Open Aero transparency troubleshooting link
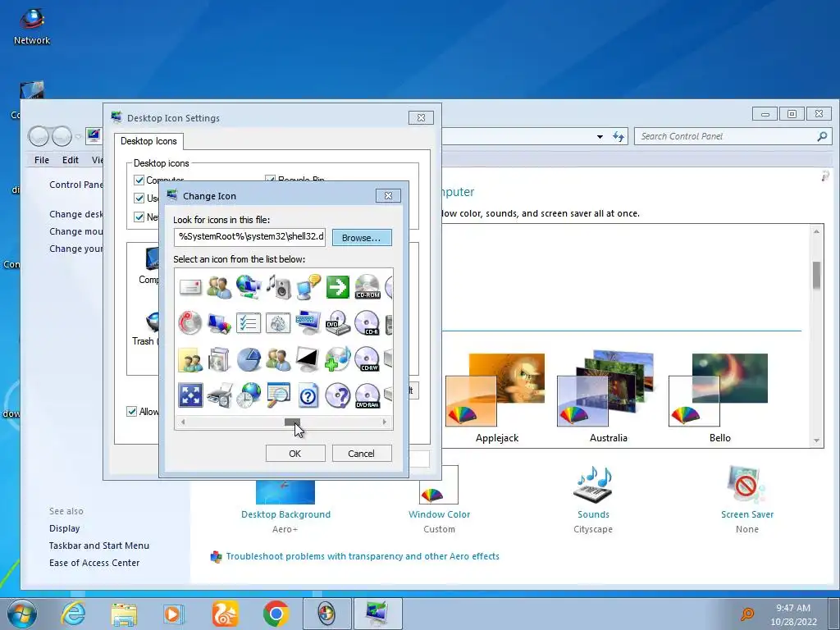Image resolution: width=840 pixels, height=630 pixels. click(x=362, y=556)
